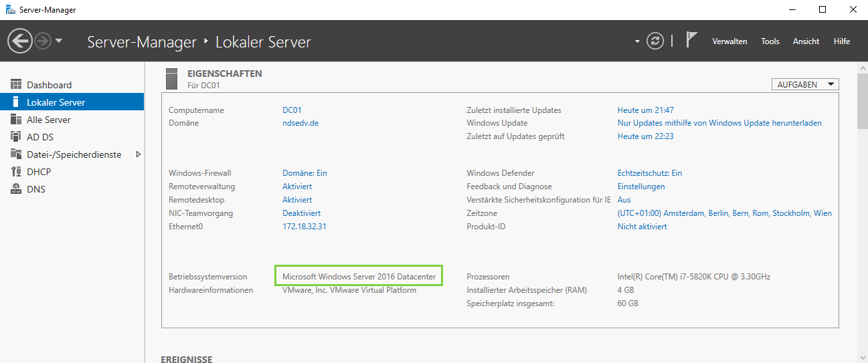This screenshot has width=868, height=363.
Task: Open navigation history dropdown arrow
Action: [x=59, y=41]
